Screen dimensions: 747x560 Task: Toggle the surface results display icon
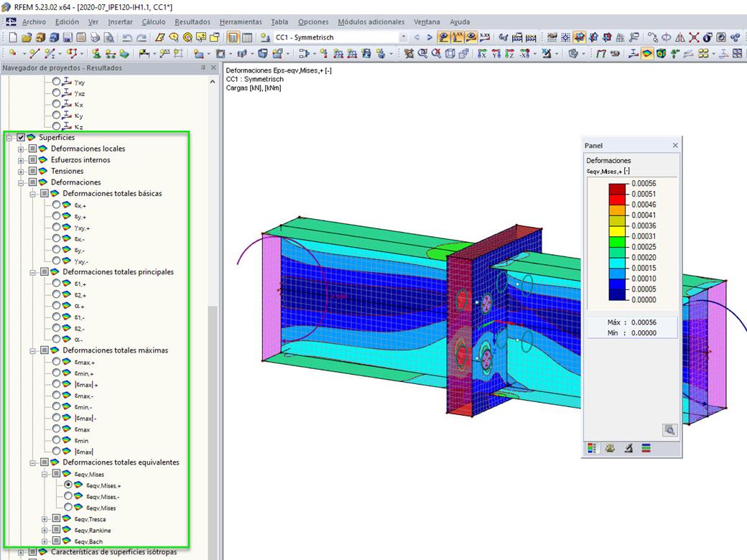click(647, 53)
